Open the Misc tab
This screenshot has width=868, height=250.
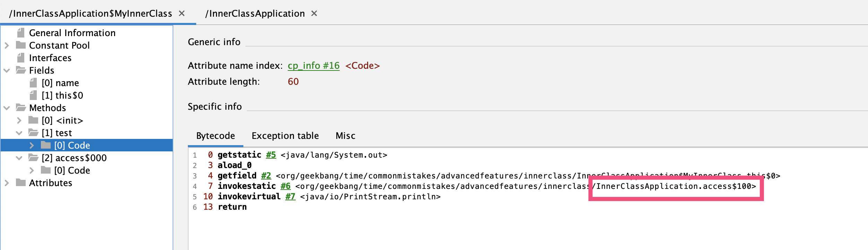click(345, 136)
